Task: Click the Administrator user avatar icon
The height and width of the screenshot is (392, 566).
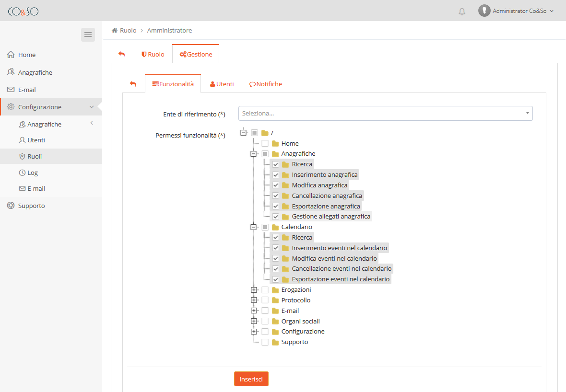Action: [484, 11]
